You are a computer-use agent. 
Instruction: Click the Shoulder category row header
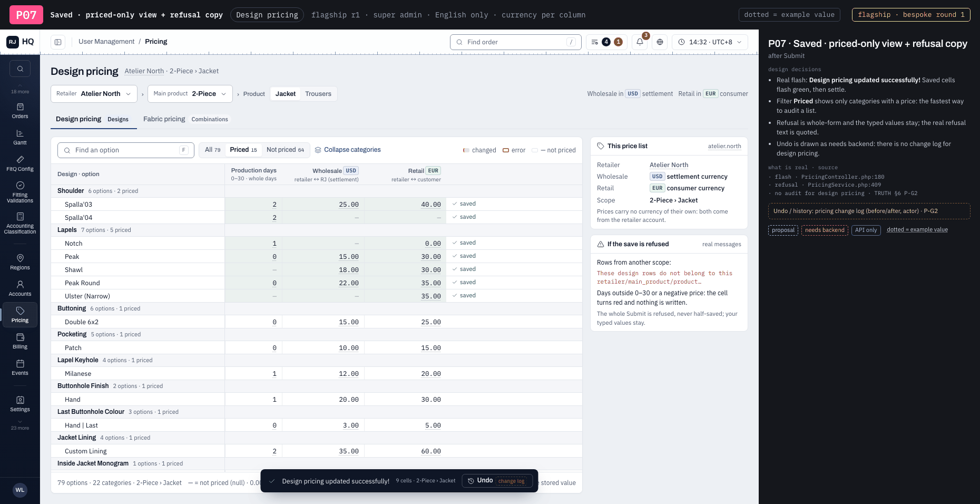tap(317, 191)
